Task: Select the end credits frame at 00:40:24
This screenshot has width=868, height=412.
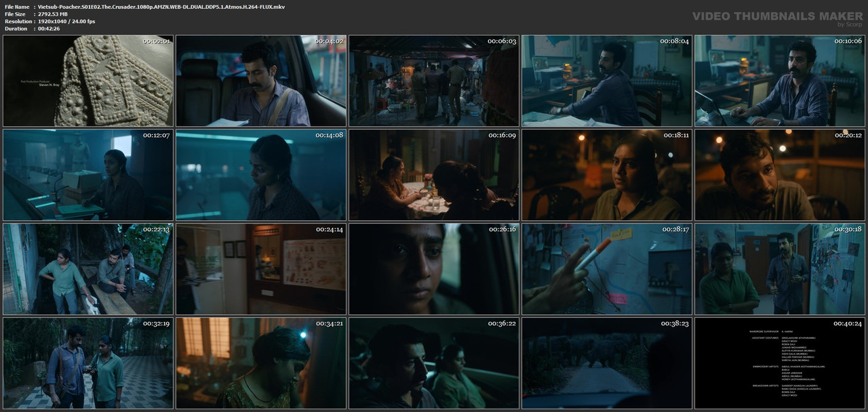Action: click(780, 363)
